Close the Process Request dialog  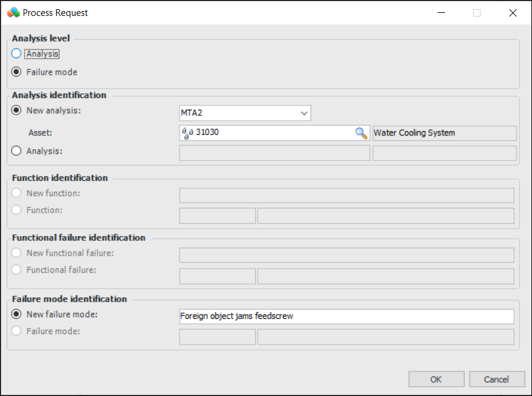click(x=513, y=13)
